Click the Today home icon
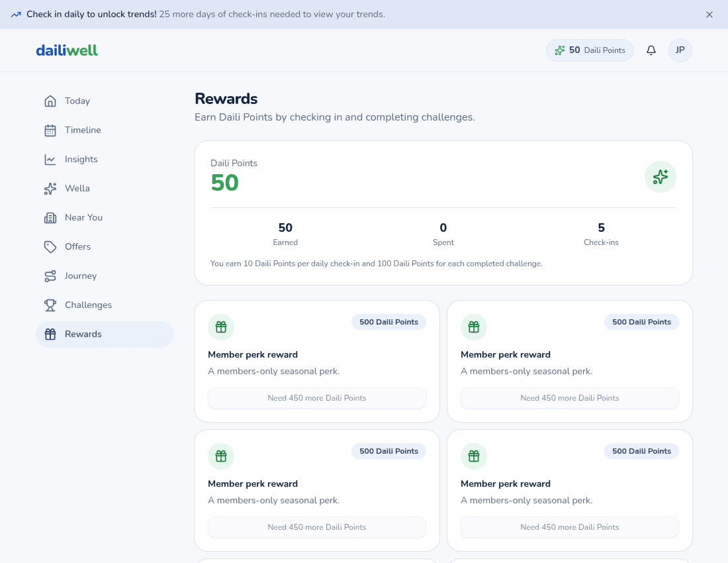728x563 pixels. click(x=50, y=101)
